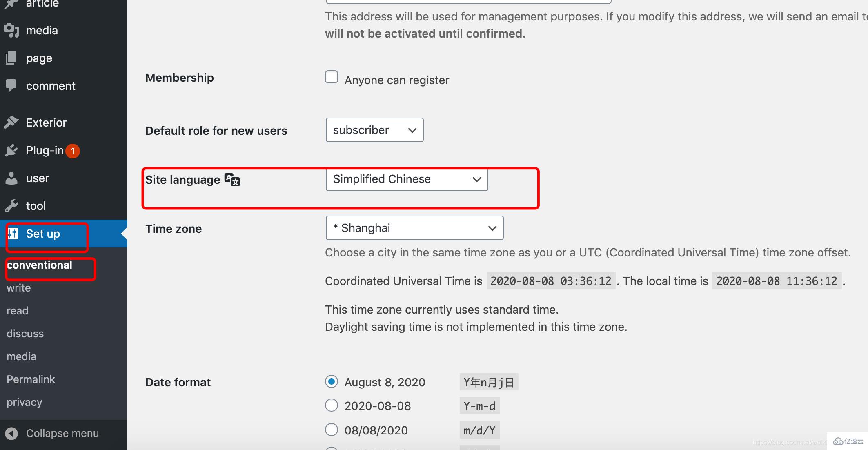
Task: Click the Exterior menu icon
Action: [x=13, y=122]
